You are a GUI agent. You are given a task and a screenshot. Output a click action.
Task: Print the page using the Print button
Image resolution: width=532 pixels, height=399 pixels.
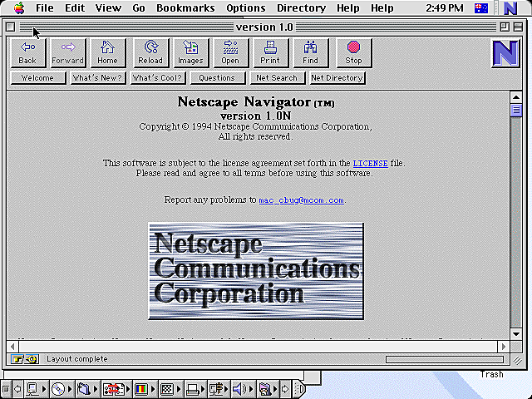[270, 53]
